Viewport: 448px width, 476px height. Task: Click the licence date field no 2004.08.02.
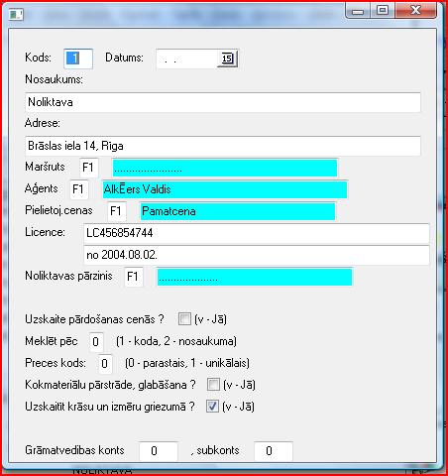(257, 255)
